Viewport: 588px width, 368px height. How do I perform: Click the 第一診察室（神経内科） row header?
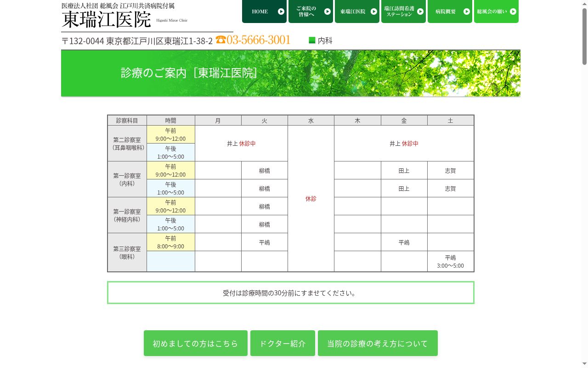point(127,215)
